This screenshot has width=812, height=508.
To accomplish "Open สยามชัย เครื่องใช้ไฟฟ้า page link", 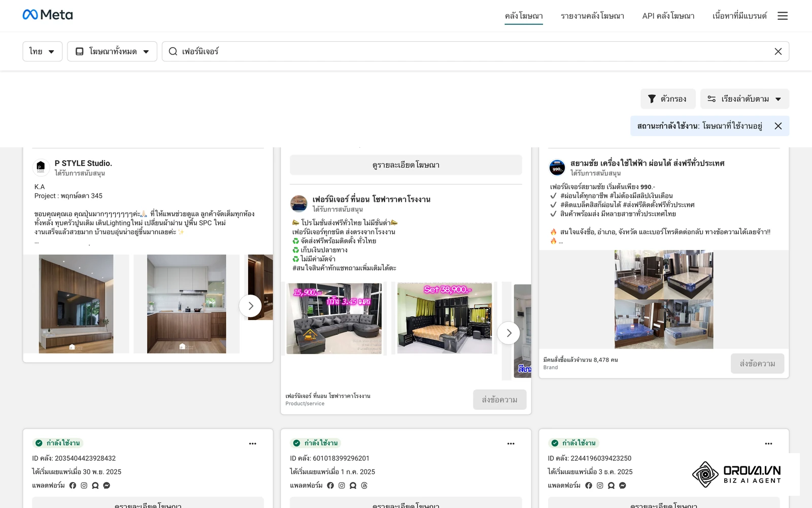I will [x=647, y=163].
